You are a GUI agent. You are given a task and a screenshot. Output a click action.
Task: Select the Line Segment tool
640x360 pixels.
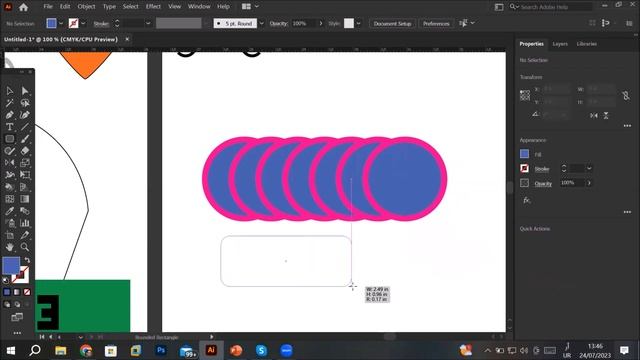[x=25, y=127]
